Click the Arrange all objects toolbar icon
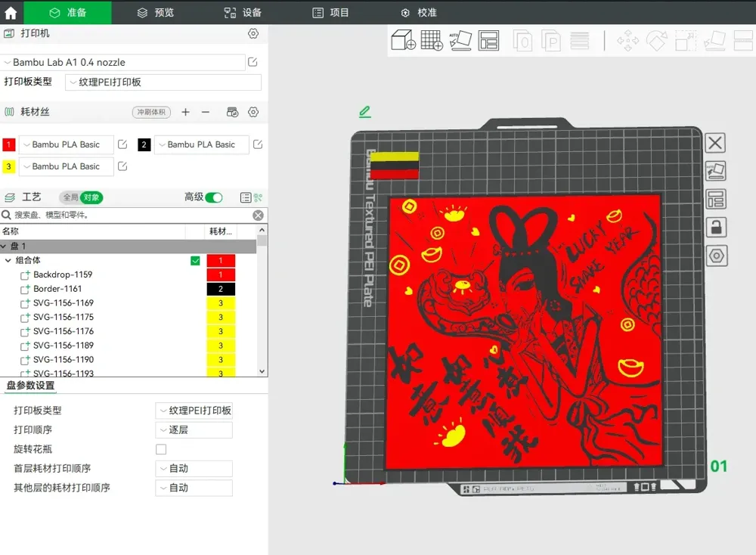756x555 pixels. (488, 41)
